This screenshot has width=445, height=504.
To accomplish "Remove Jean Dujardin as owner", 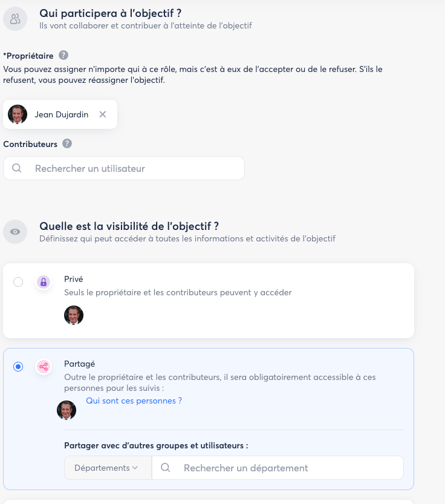I will click(x=103, y=114).
